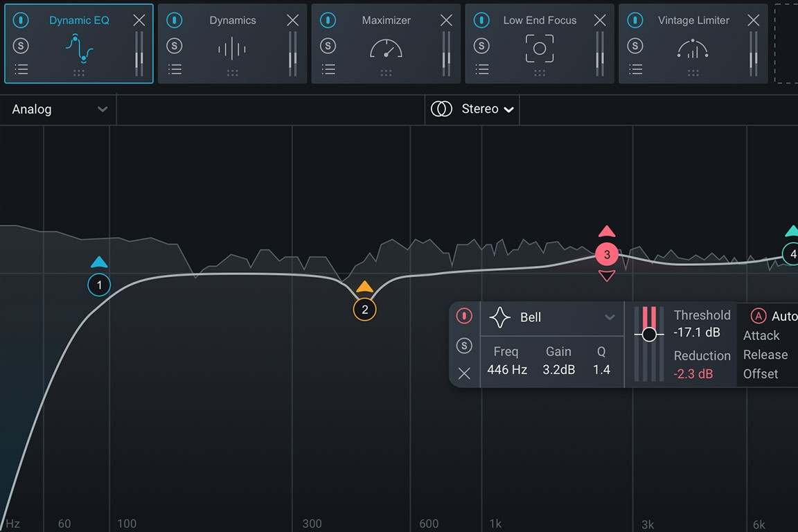Solo the Vintage Limiter module
798x532 pixels.
[x=635, y=46]
